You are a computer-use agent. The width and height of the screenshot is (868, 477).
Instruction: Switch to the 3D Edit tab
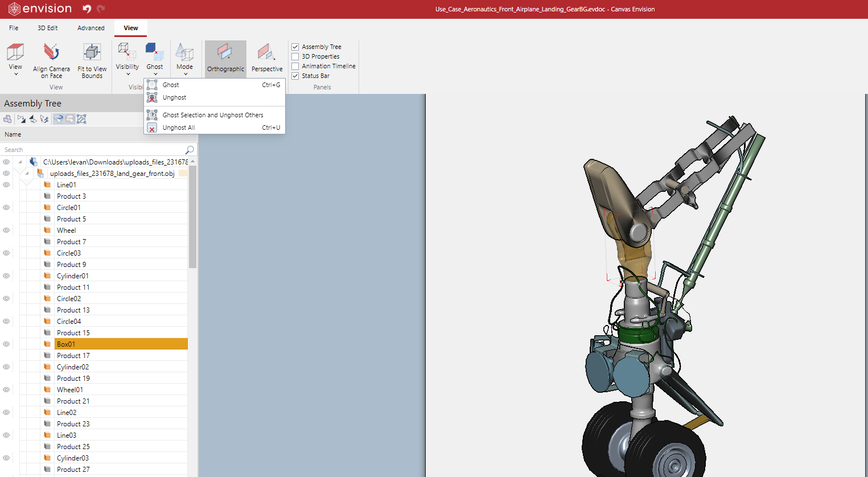48,28
